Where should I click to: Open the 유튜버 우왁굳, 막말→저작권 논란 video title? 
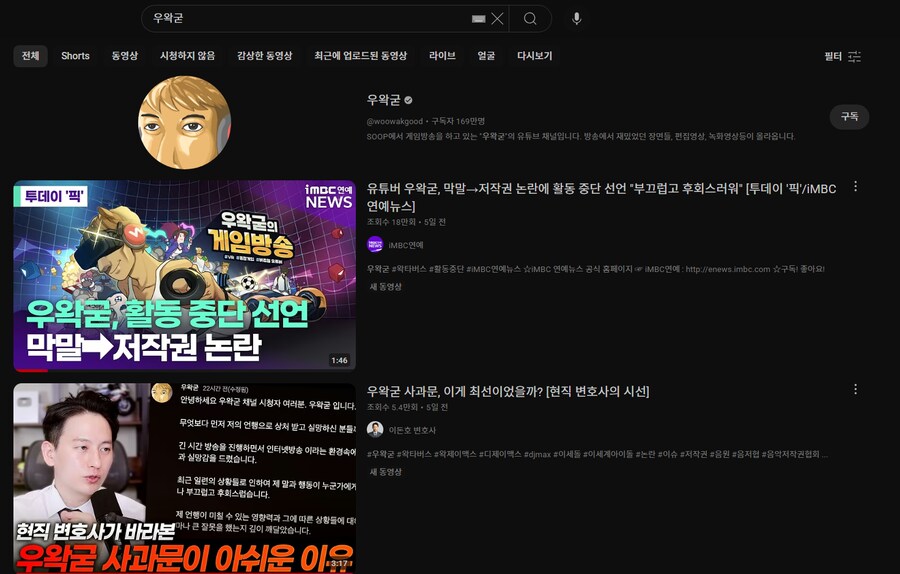(x=602, y=197)
